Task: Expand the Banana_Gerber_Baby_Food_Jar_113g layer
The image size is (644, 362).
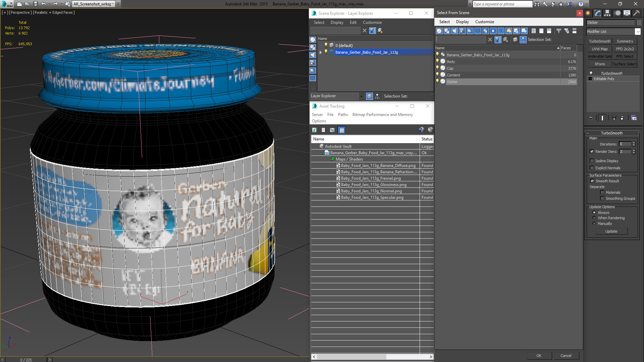Action: pyautogui.click(x=321, y=52)
